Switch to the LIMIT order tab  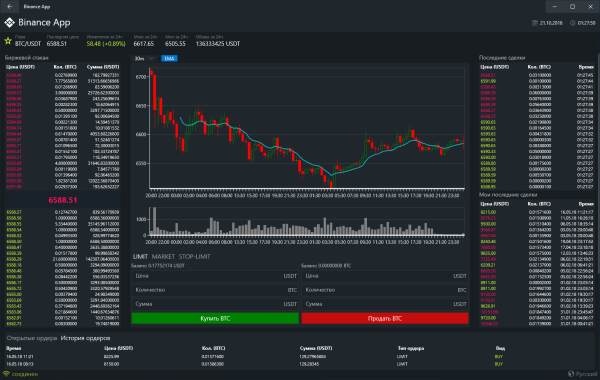click(140, 256)
